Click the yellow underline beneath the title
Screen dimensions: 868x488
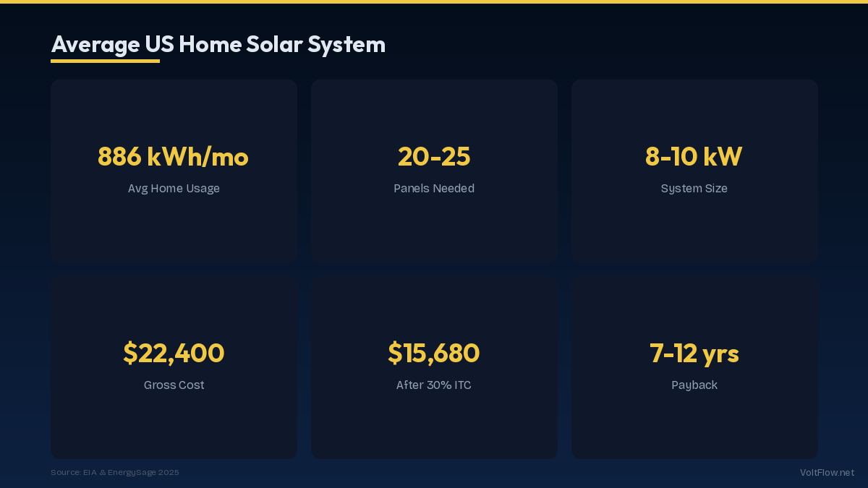(x=105, y=61)
